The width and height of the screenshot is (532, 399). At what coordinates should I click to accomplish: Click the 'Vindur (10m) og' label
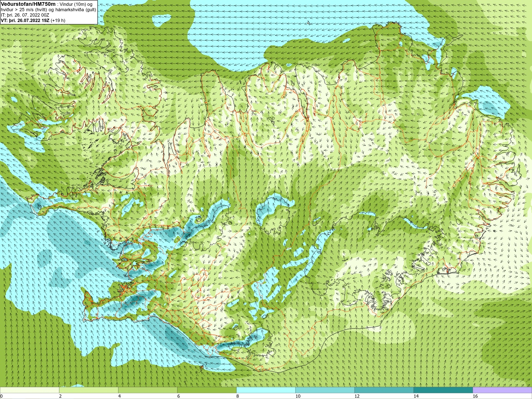tap(76, 4)
